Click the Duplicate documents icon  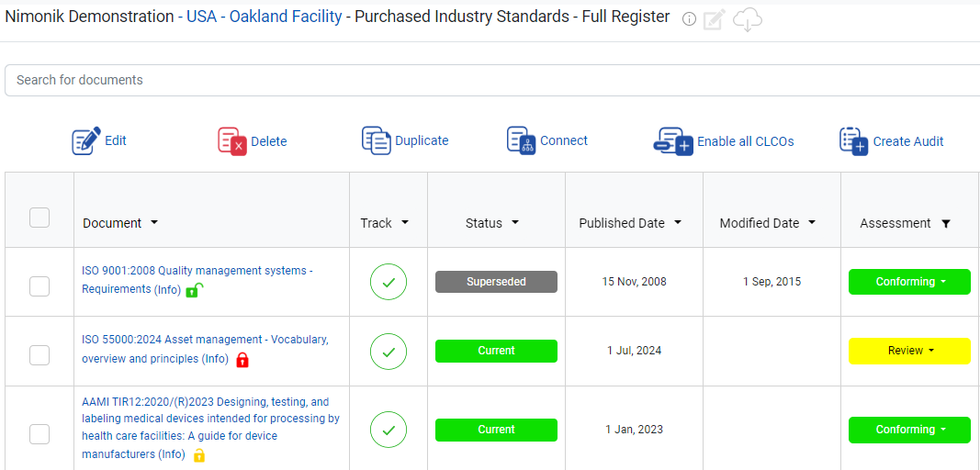click(377, 140)
